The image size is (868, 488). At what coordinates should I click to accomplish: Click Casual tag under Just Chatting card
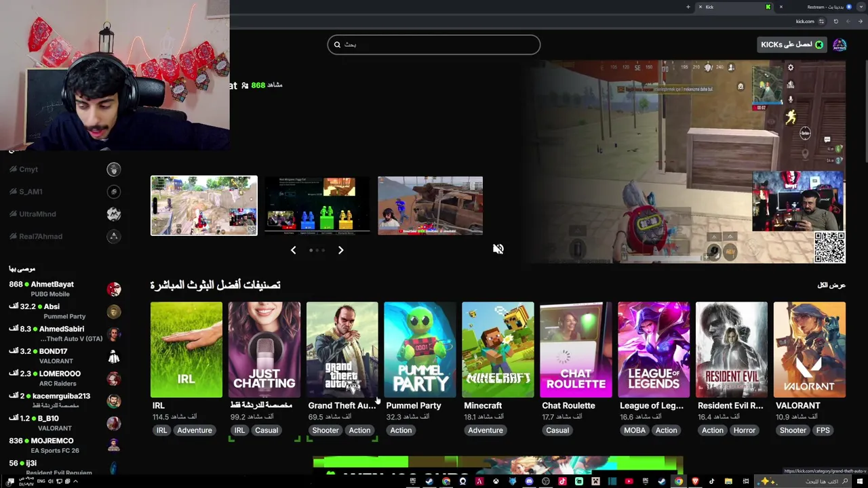click(267, 430)
